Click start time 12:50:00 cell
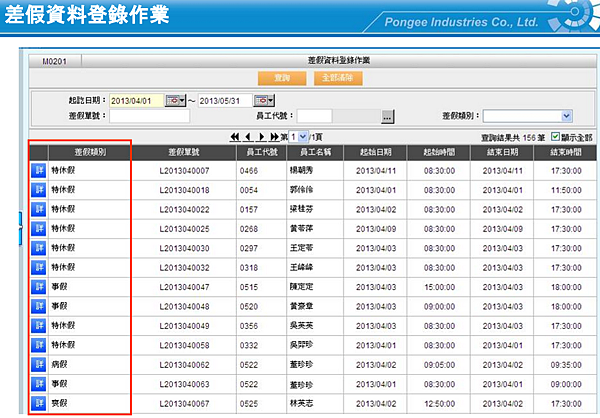The image size is (600, 418). tap(439, 404)
